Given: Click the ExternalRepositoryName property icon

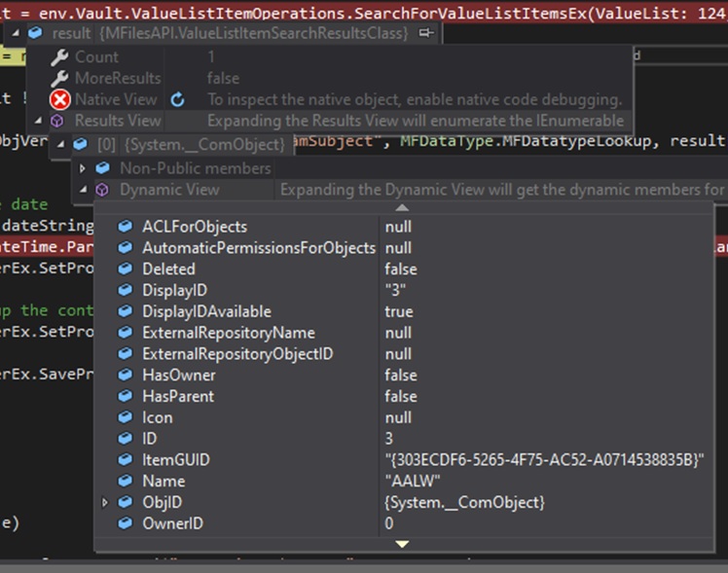Looking at the screenshot, I should (125, 332).
